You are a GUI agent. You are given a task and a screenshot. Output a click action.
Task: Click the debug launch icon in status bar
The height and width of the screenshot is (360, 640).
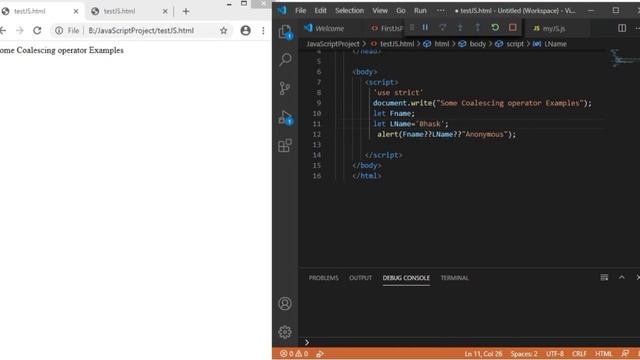tap(320, 353)
